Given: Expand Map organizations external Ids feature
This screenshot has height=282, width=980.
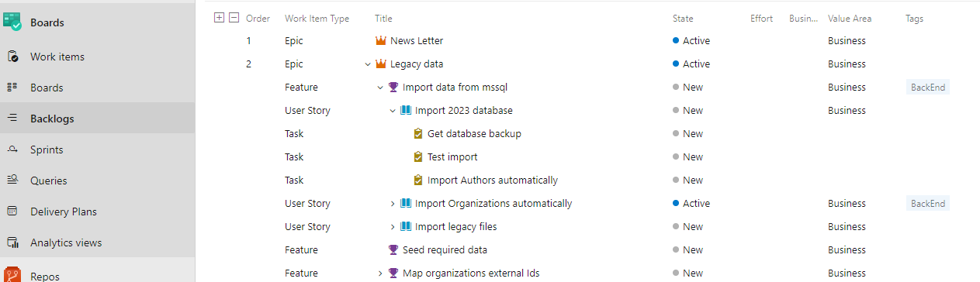Looking at the screenshot, I should [380, 273].
